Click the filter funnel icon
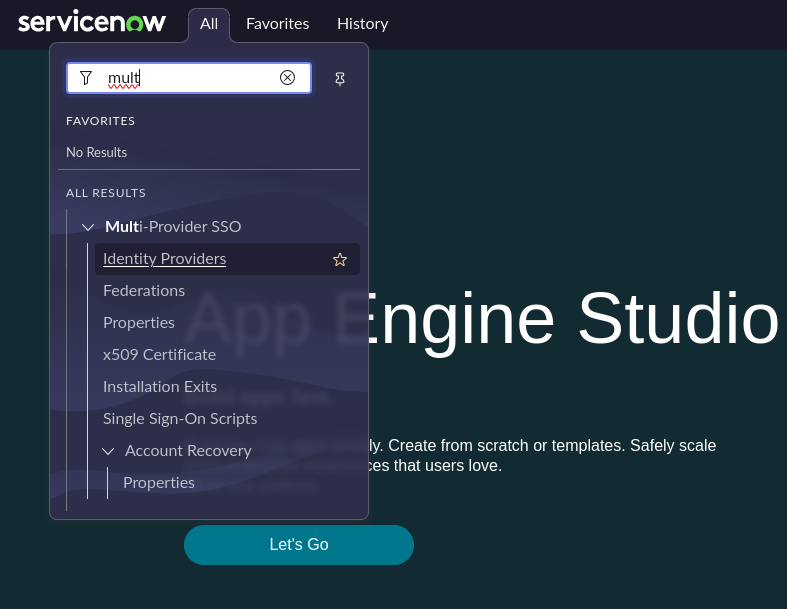The width and height of the screenshot is (787, 609). coord(86,78)
